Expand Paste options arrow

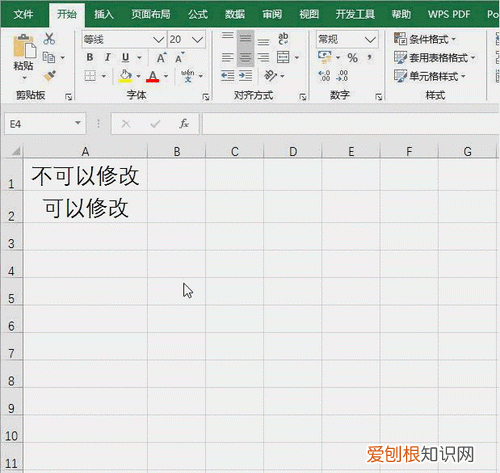click(x=24, y=78)
